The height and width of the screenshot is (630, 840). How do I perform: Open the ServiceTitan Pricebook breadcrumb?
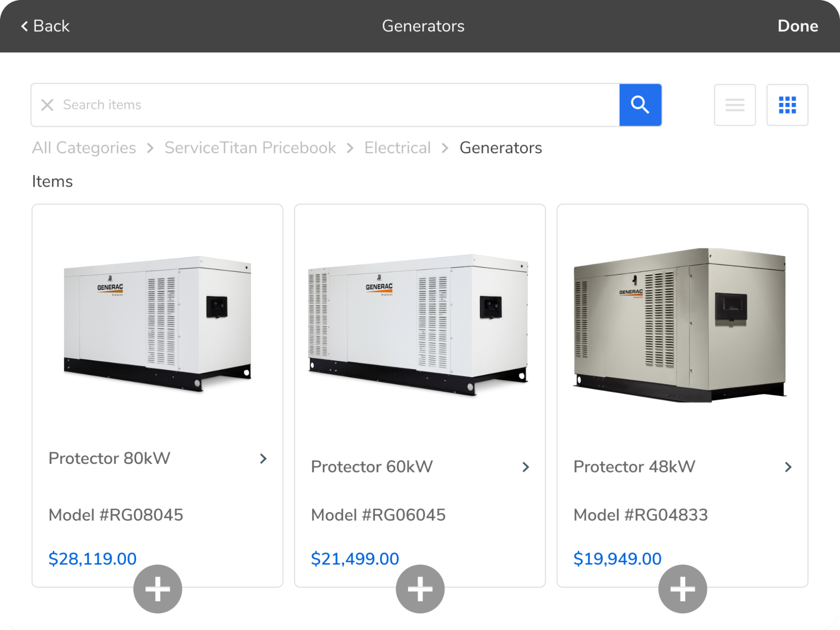(x=250, y=147)
